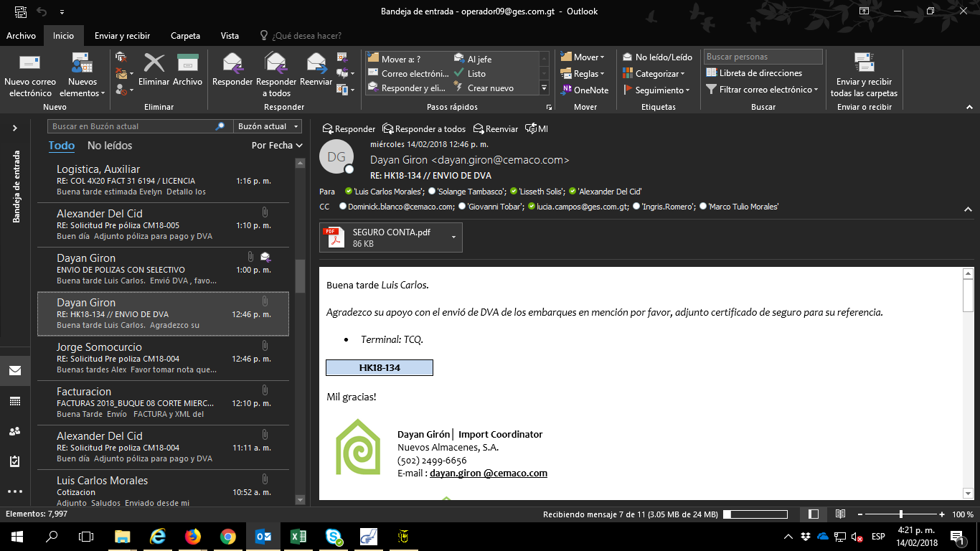Switch filter to No leídos
The image size is (980, 551).
coord(110,146)
